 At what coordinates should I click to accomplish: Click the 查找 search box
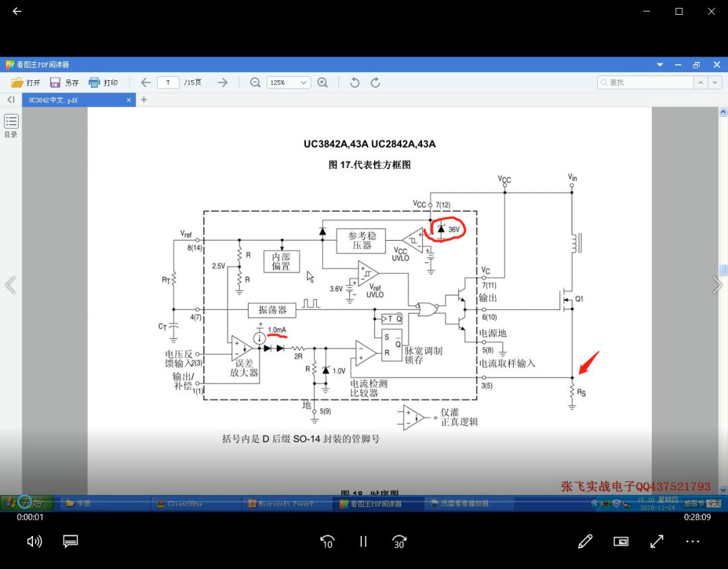coord(645,83)
